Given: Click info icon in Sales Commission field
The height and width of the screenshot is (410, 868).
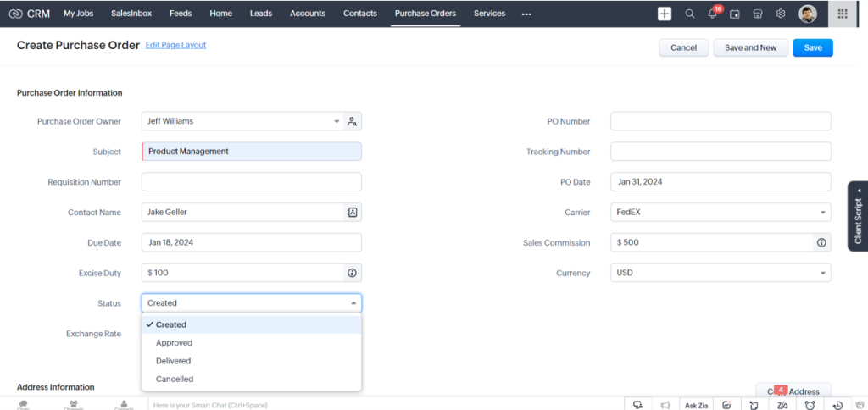Looking at the screenshot, I should click(821, 242).
